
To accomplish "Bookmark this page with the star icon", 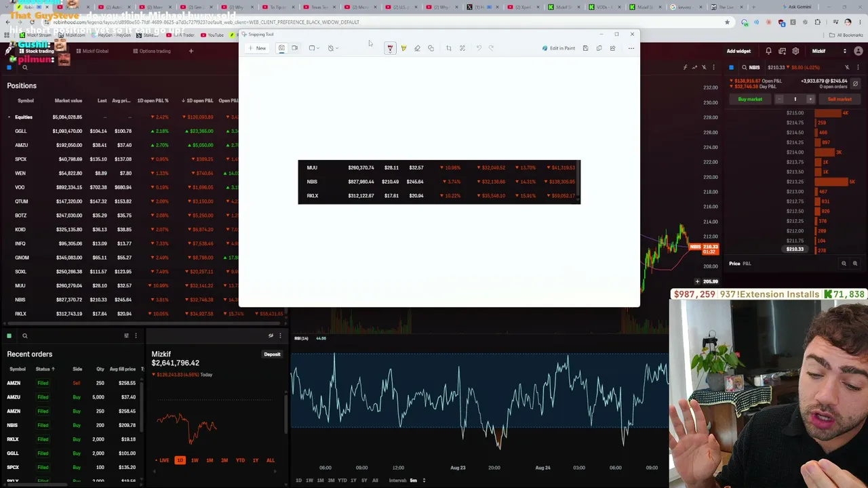I will click(x=727, y=22).
